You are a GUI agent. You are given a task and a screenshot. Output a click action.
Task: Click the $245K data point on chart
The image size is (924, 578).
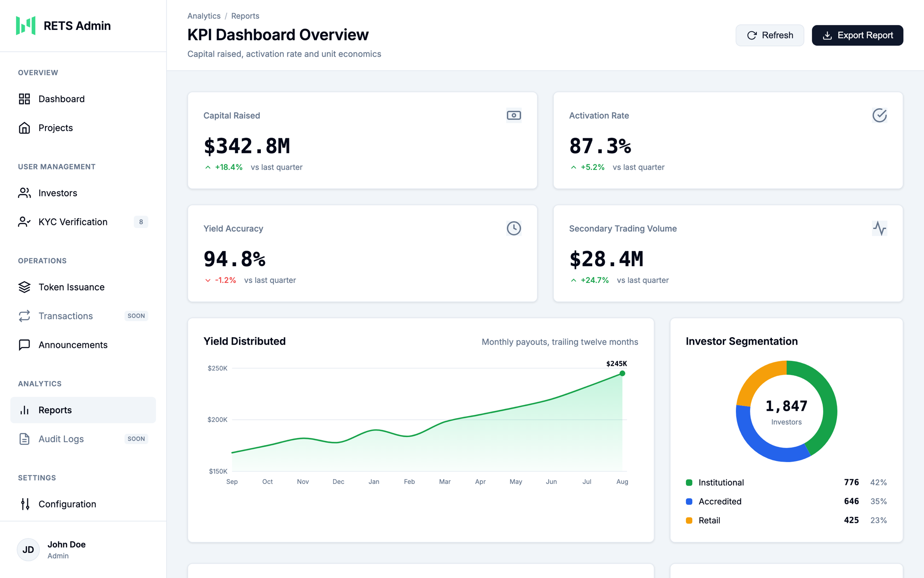tap(622, 373)
